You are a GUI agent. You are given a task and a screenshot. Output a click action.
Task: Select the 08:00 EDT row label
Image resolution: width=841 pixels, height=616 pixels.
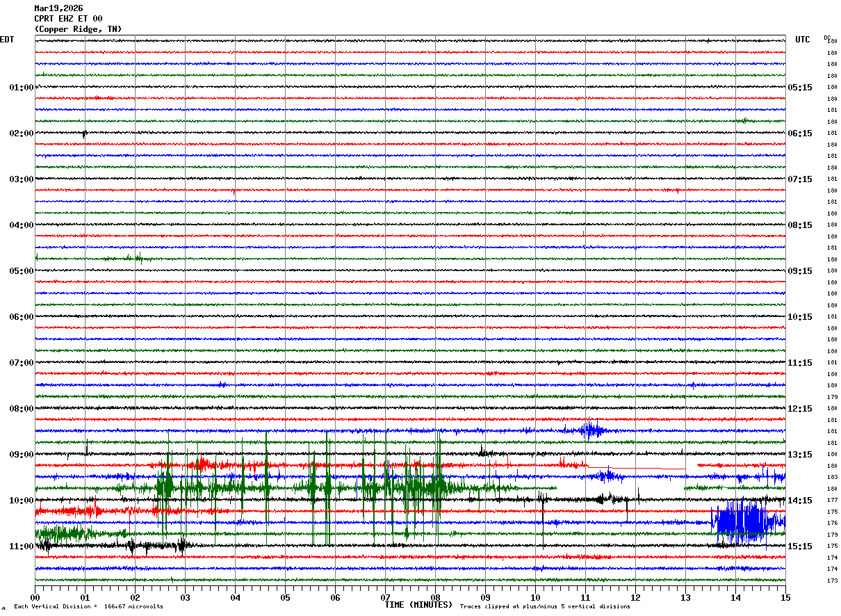[x=21, y=409]
